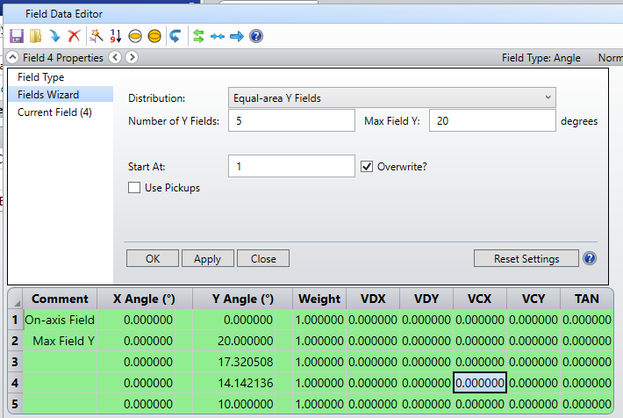Open the Distribution dropdown
The width and height of the screenshot is (623, 418).
pyautogui.click(x=392, y=98)
